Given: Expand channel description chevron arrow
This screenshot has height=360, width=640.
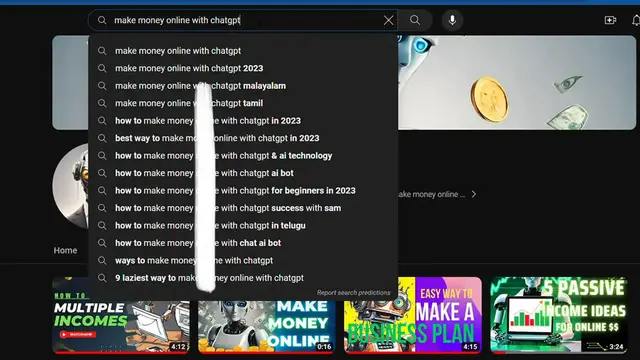Looking at the screenshot, I should (474, 194).
